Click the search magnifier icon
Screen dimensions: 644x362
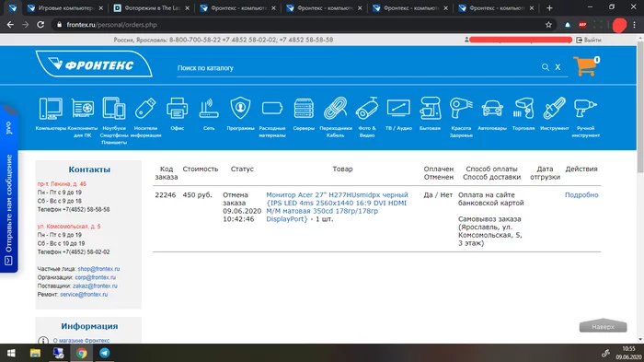coord(545,67)
